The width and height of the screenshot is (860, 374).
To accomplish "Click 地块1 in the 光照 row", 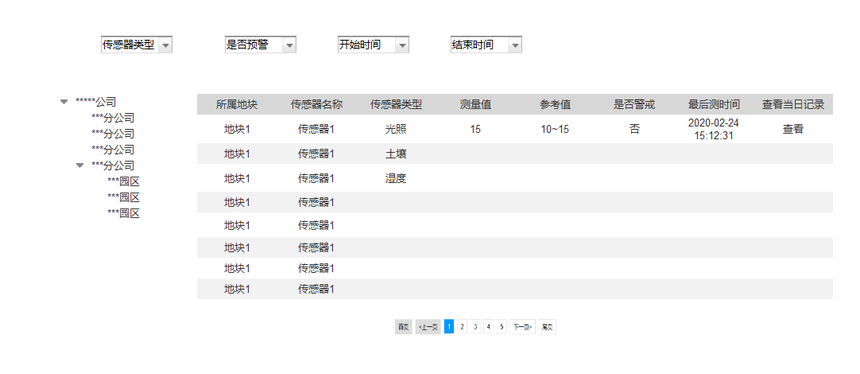I will coord(237,129).
